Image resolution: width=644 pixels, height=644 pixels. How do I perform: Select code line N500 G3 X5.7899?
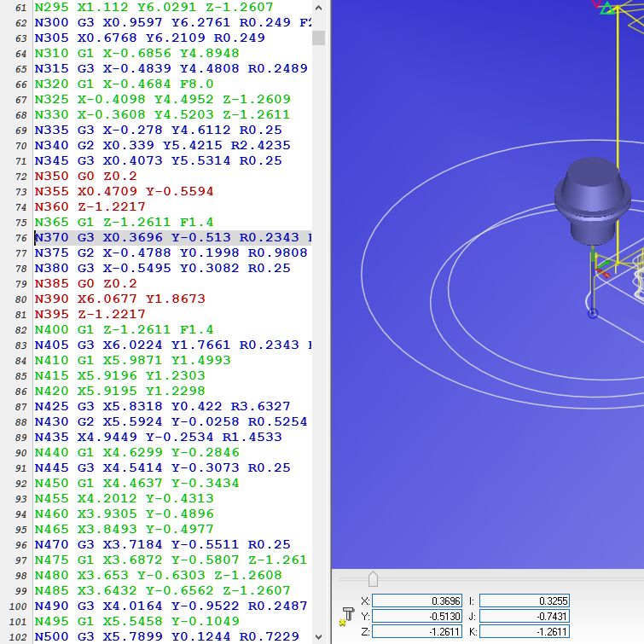pyautogui.click(x=166, y=636)
